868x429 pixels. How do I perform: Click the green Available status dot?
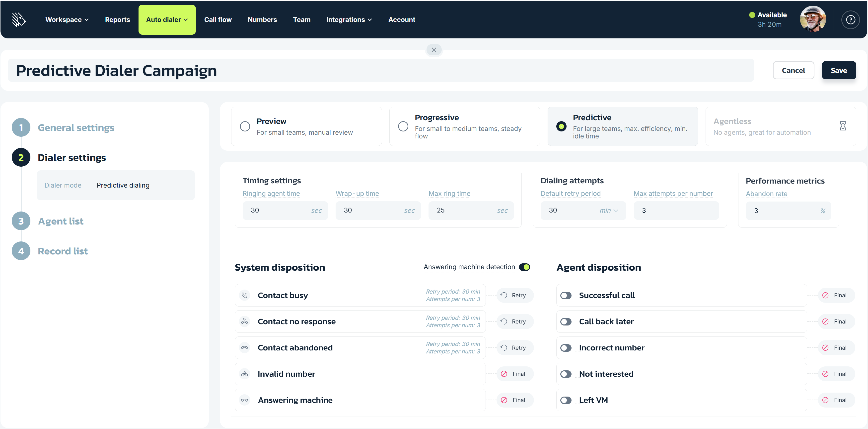(752, 15)
